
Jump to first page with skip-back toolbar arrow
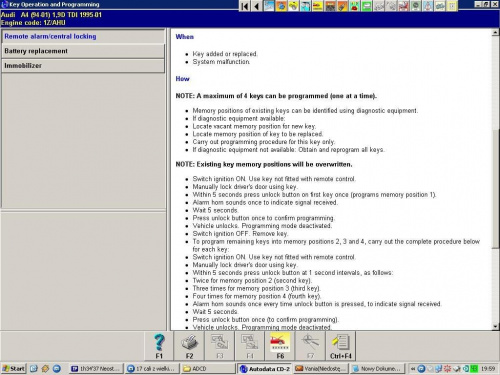pyautogui.click(x=245, y=6)
